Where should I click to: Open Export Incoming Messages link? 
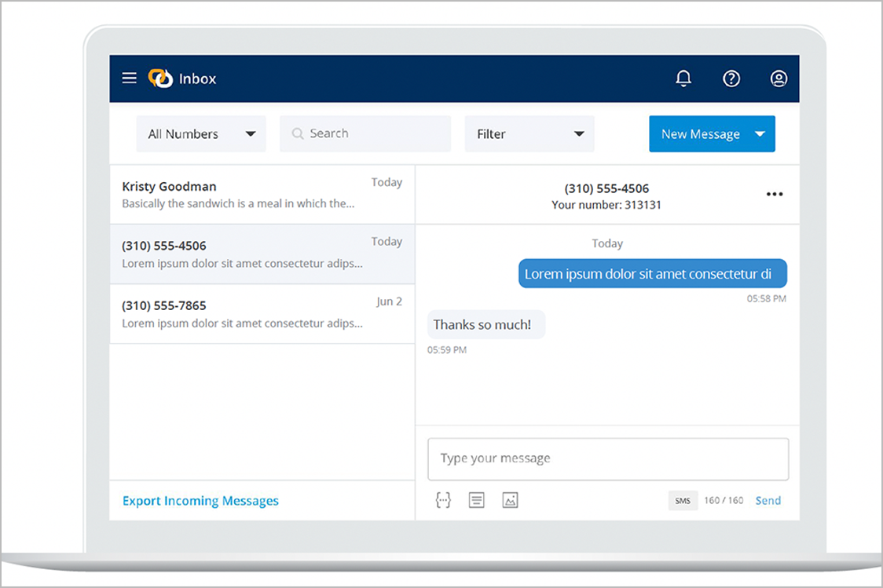pos(200,501)
